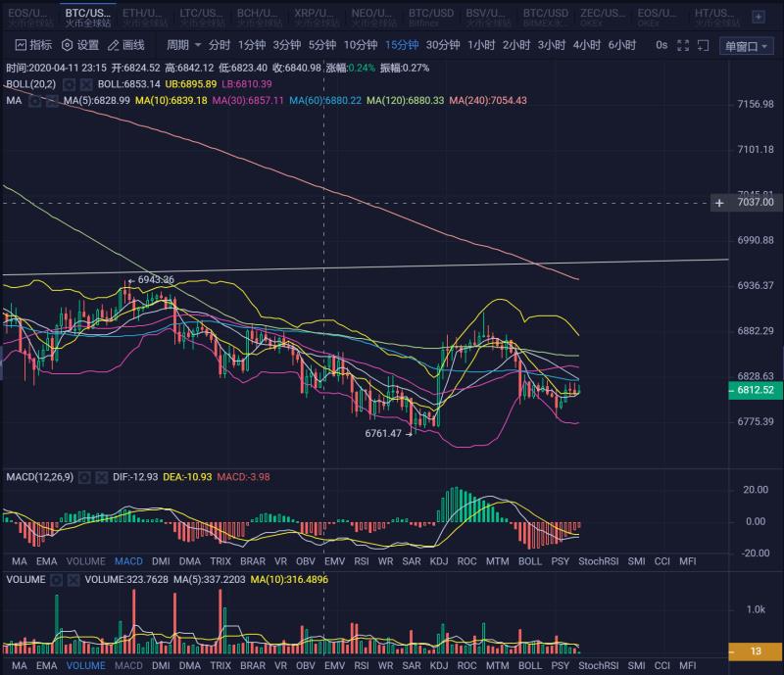Select StochRSI in the MACD panel row
Image resolution: width=784 pixels, height=675 pixels.
[599, 561]
